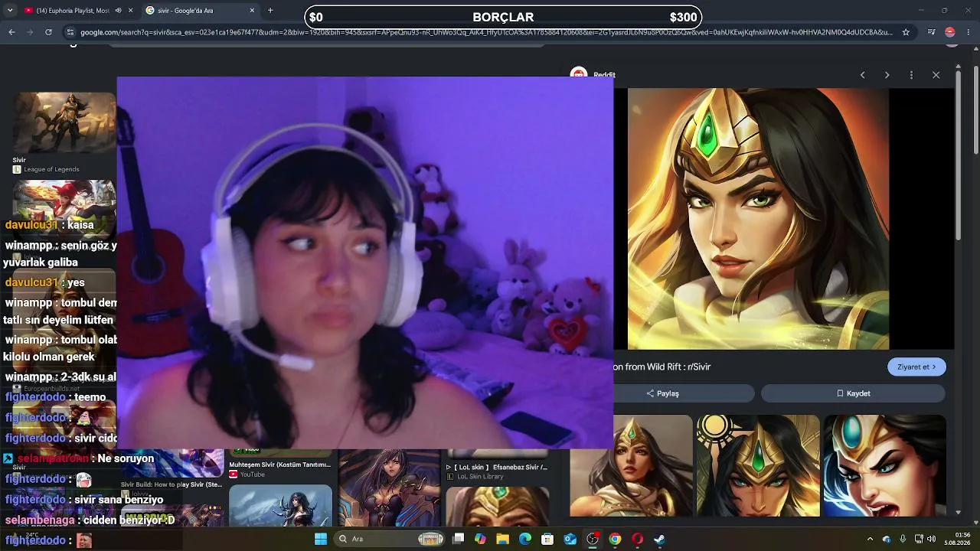Image resolution: width=980 pixels, height=551 pixels.
Task: Open the 'on from Wild Rift : r/Sivir' title link
Action: tap(663, 367)
